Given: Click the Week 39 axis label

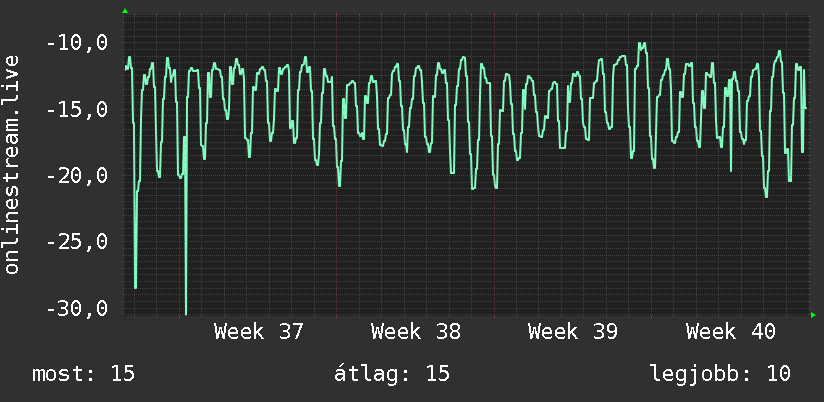Looking at the screenshot, I should pos(573,332).
